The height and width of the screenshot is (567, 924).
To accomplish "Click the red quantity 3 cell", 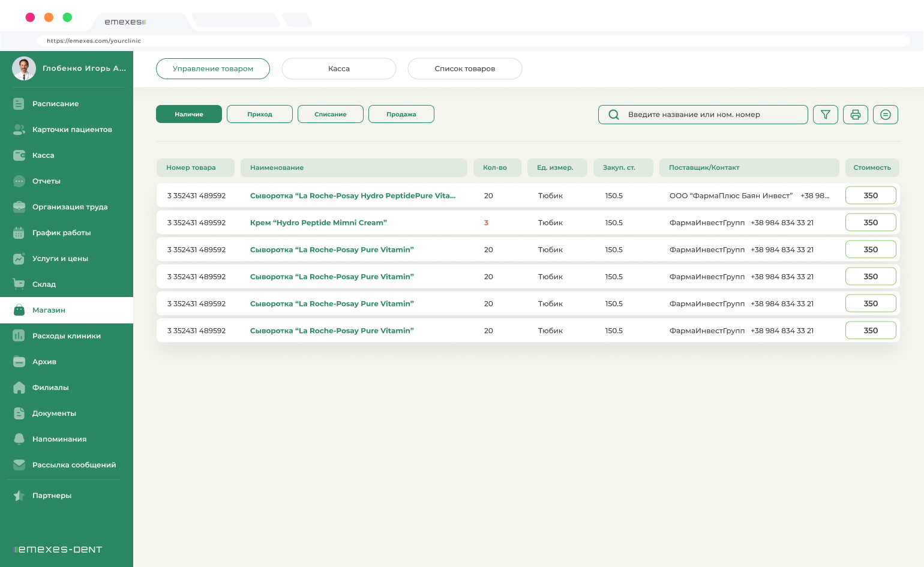I will pyautogui.click(x=486, y=223).
